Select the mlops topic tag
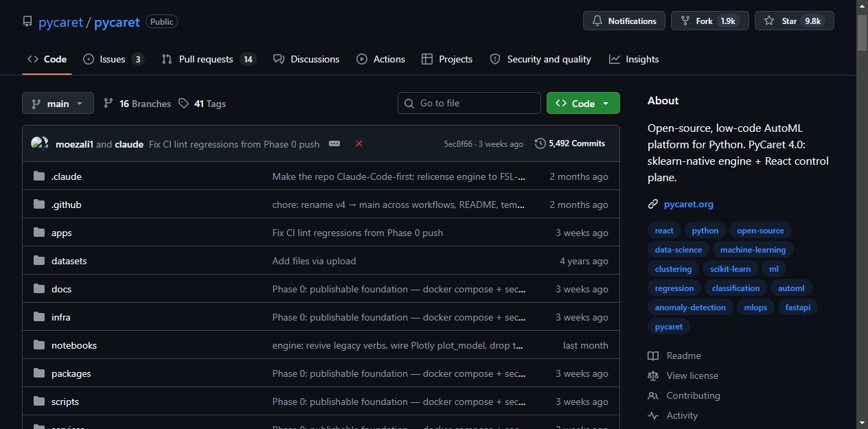Screen dimensions: 868x429 tap(755, 308)
